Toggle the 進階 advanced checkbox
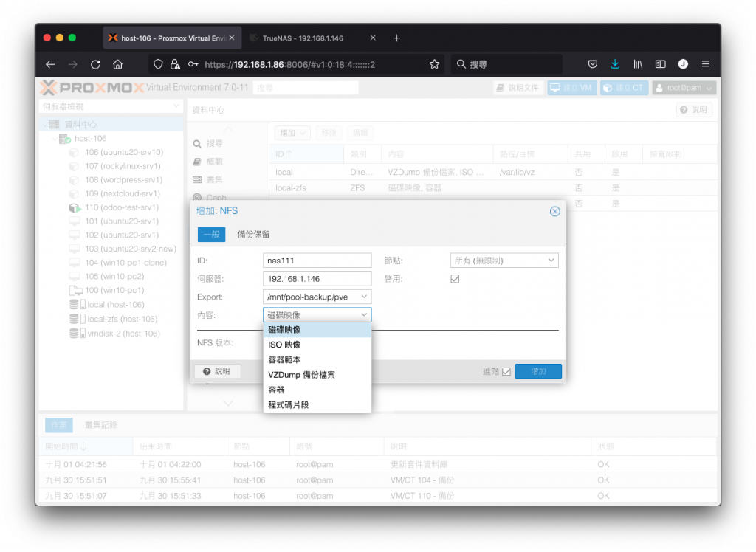This screenshot has width=756, height=552. [506, 372]
